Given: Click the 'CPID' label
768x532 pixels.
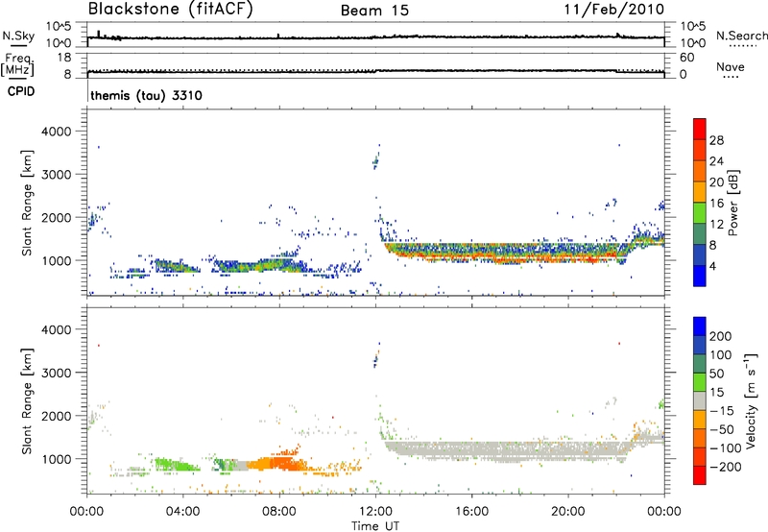Looking at the screenshot, I should (21, 91).
